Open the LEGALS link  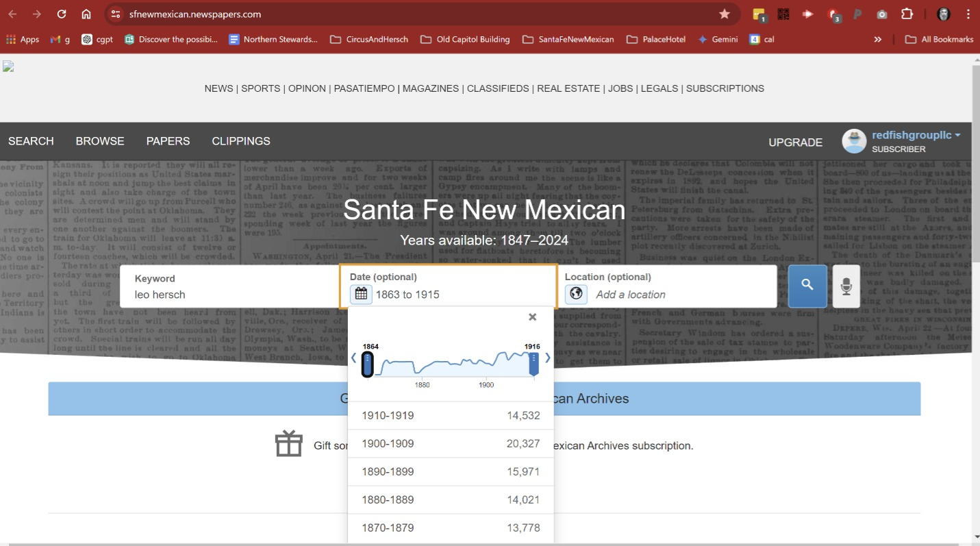coord(659,88)
